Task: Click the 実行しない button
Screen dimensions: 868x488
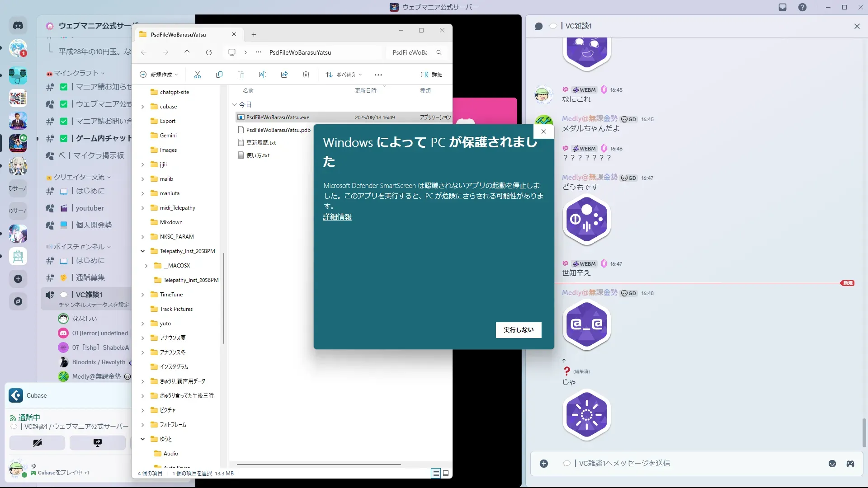Action: click(x=519, y=330)
